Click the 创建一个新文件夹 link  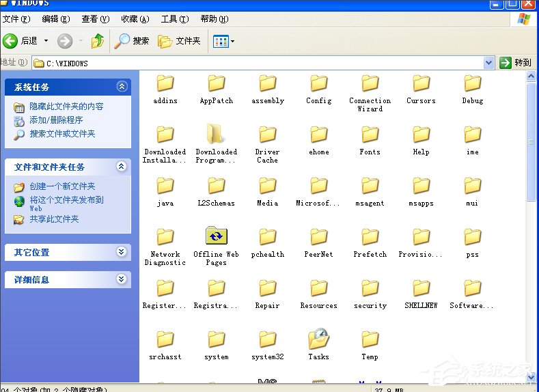(x=62, y=186)
